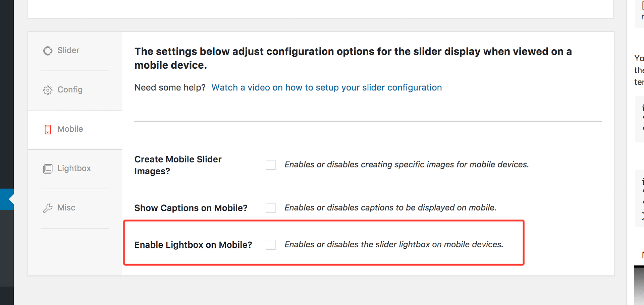Click the circular Slider tab icon
644x305 pixels.
coord(48,51)
